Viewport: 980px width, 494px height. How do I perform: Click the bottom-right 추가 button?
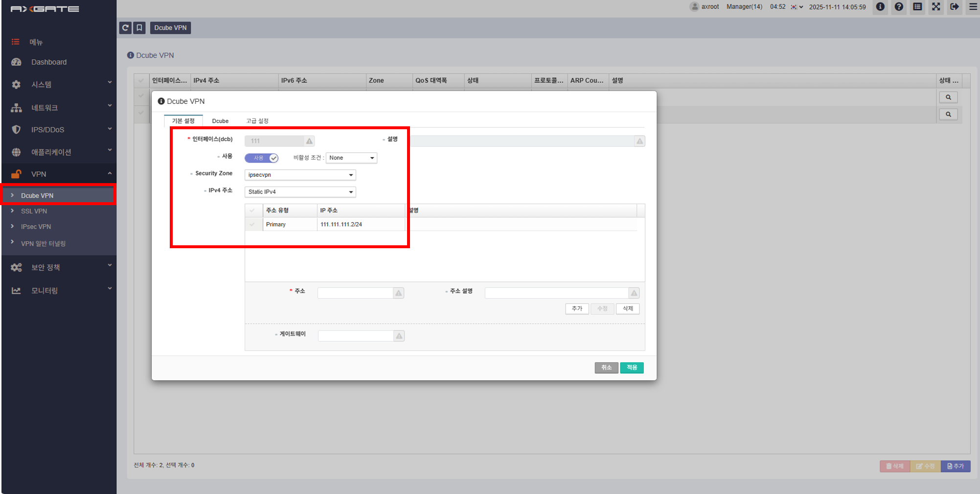[x=956, y=466]
